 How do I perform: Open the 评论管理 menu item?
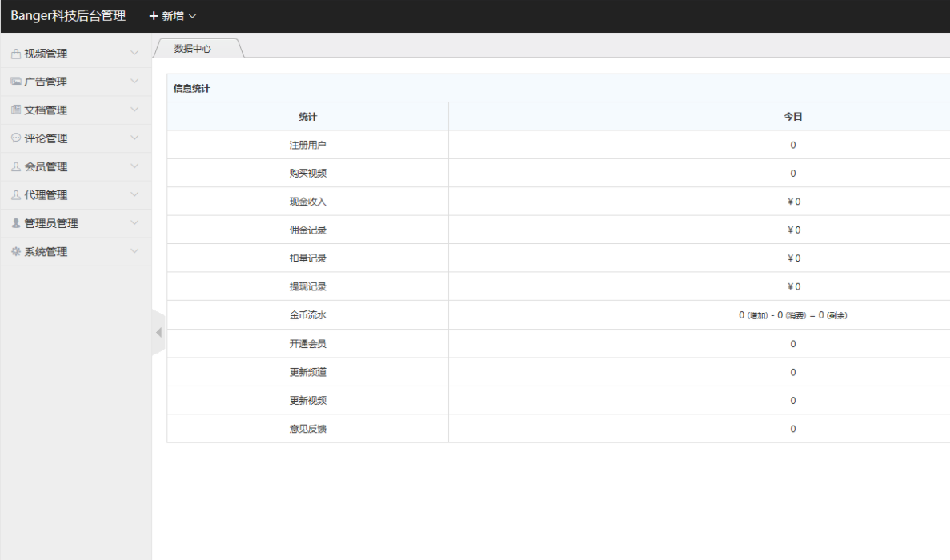pos(46,138)
